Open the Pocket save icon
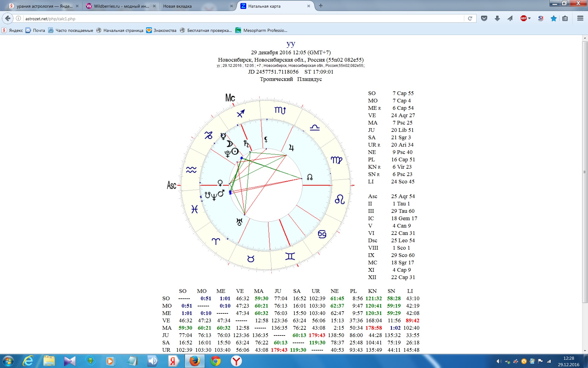This screenshot has width=588, height=368. click(x=484, y=18)
